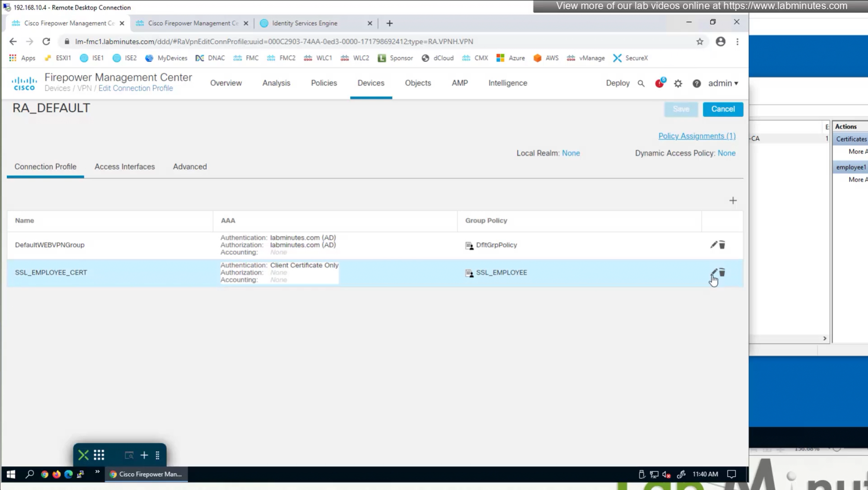Open the Devices menu
This screenshot has height=490, width=868.
(x=371, y=83)
